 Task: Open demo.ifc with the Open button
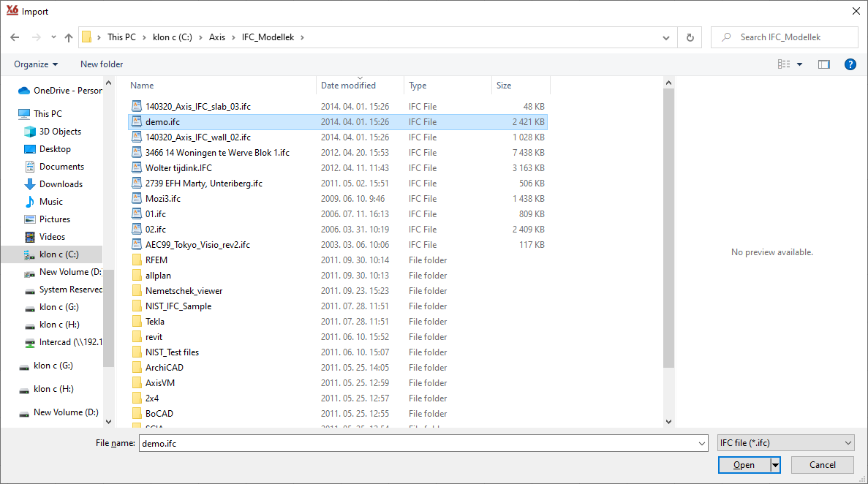coord(744,464)
